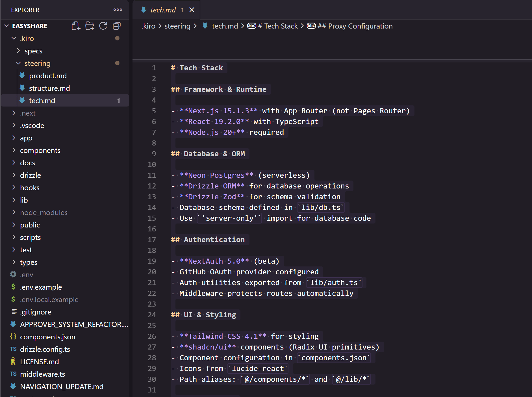Expand the test folder
The image size is (532, 397).
14,250
